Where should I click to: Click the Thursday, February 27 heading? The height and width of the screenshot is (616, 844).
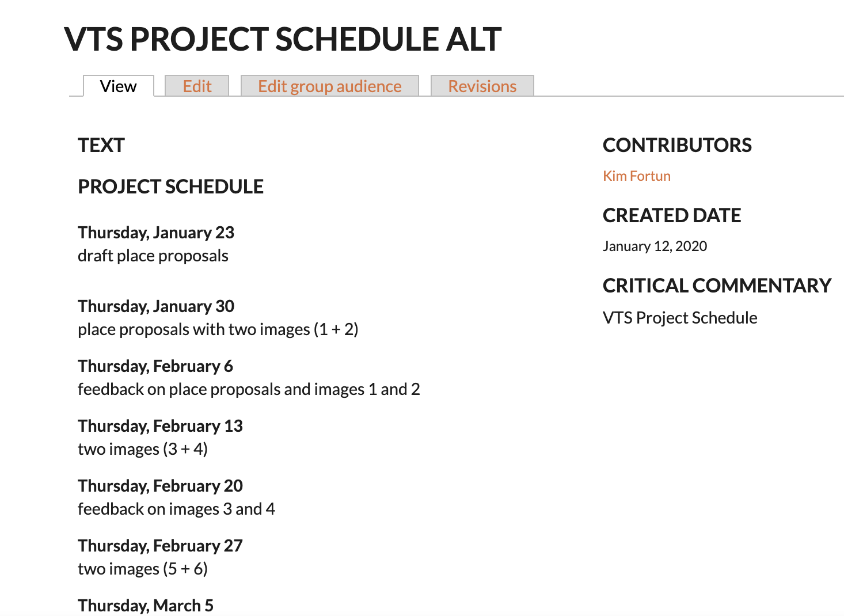[161, 546]
